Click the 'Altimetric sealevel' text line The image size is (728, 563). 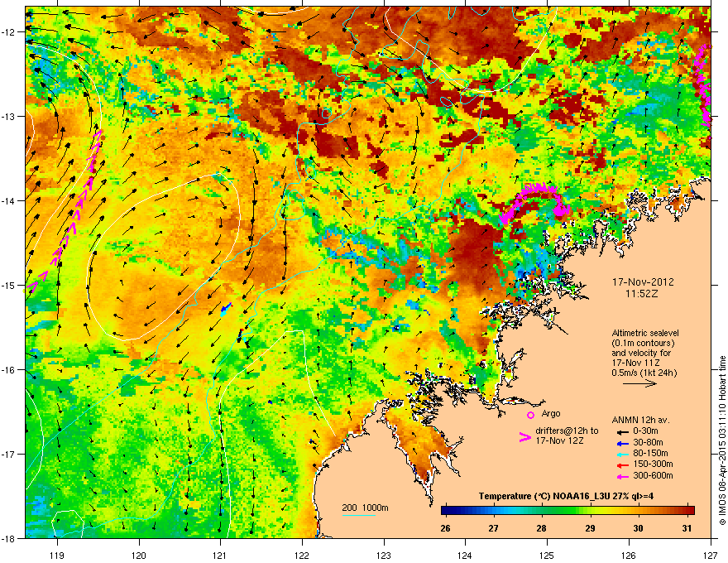click(x=645, y=333)
